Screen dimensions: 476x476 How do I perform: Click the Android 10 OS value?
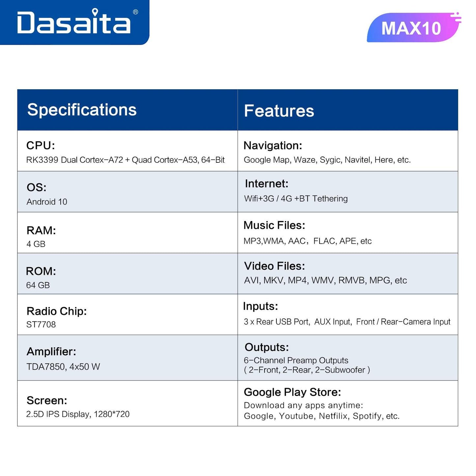coord(47,202)
